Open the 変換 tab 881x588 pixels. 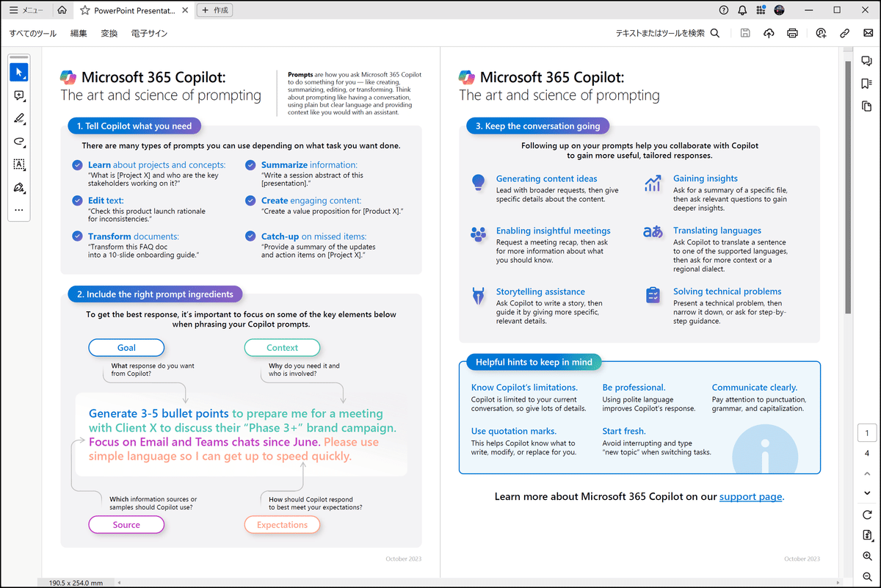pyautogui.click(x=109, y=33)
